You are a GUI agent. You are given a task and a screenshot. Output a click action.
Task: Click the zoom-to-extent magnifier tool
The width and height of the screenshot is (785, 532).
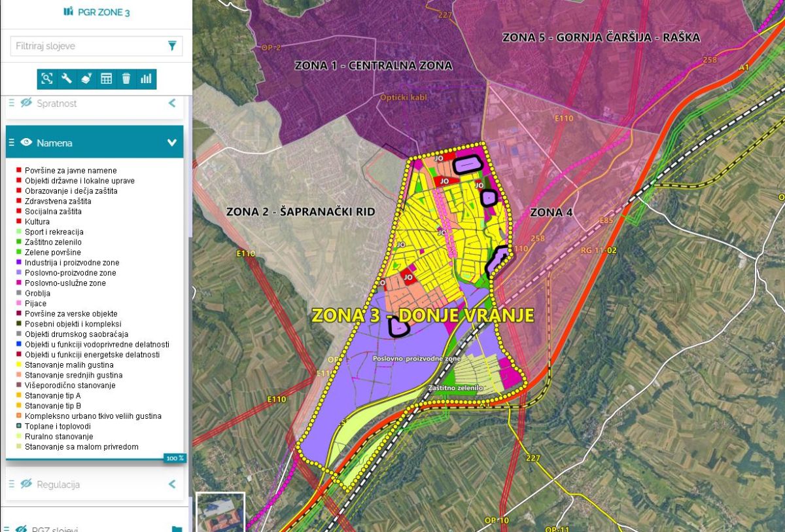click(x=47, y=79)
